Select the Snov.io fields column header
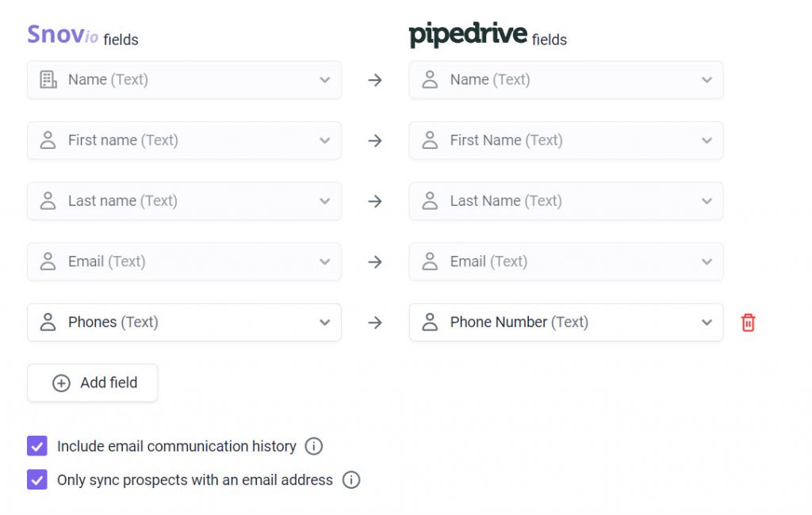The width and height of the screenshot is (812, 515). point(82,35)
